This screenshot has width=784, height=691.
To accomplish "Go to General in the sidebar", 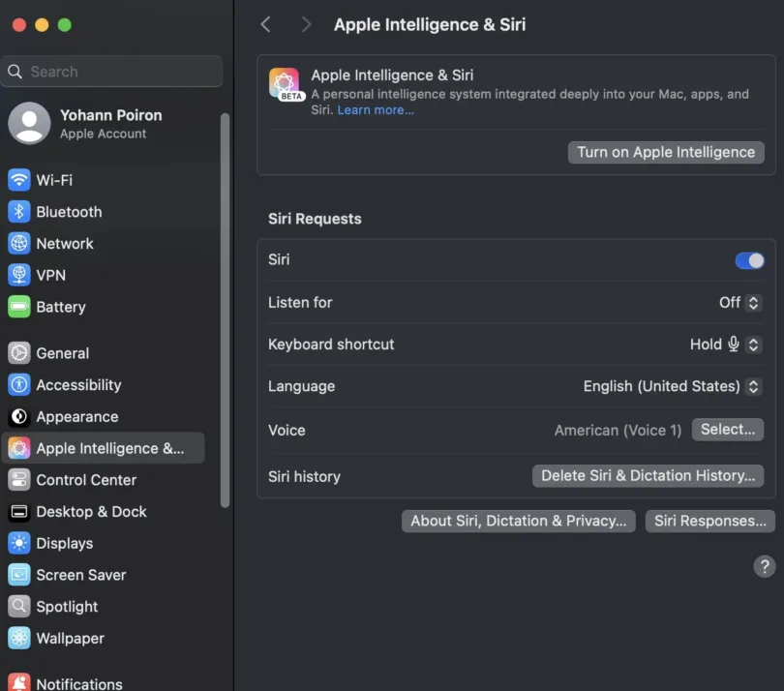I will tap(63, 353).
